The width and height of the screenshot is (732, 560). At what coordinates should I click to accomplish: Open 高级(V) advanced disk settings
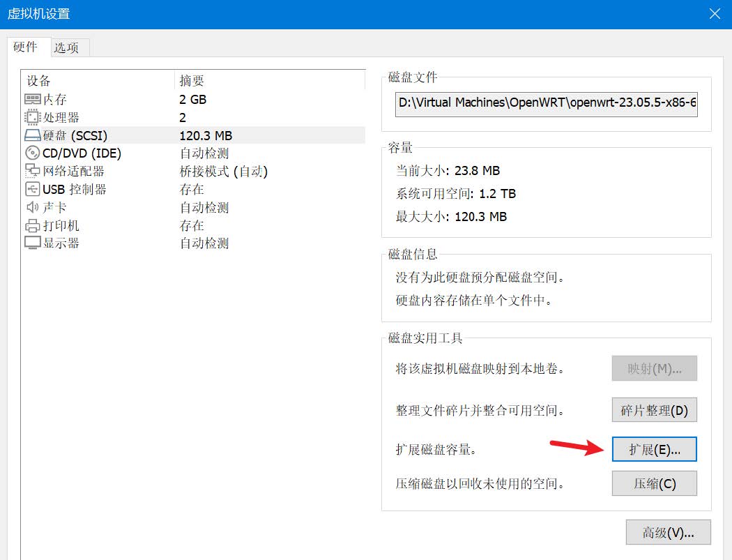pos(668,532)
